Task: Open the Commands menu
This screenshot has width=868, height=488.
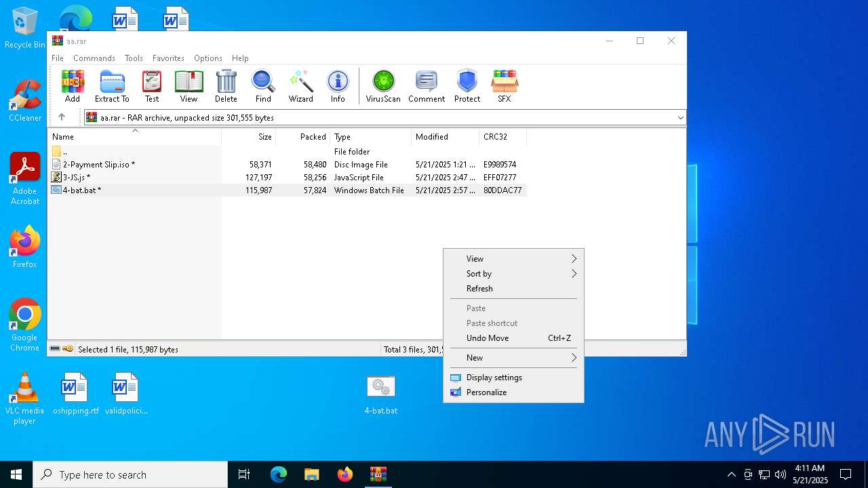Action: (x=94, y=58)
